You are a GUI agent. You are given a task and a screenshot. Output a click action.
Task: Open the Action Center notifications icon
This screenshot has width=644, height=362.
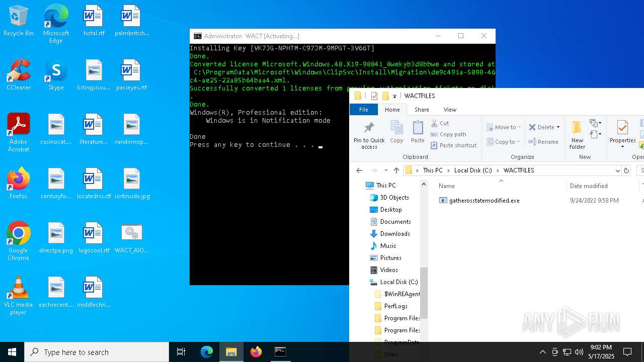point(627,352)
